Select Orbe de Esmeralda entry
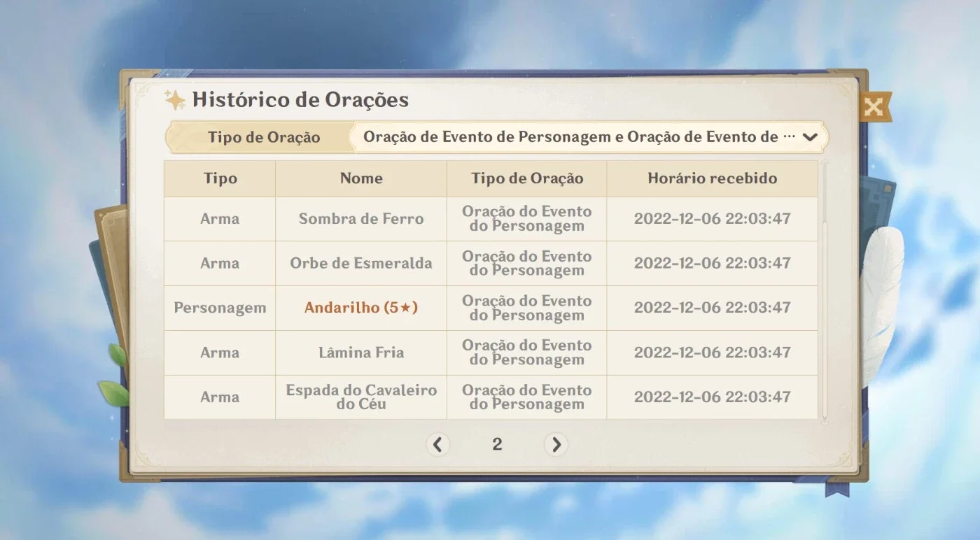The height and width of the screenshot is (540, 980). (x=361, y=264)
